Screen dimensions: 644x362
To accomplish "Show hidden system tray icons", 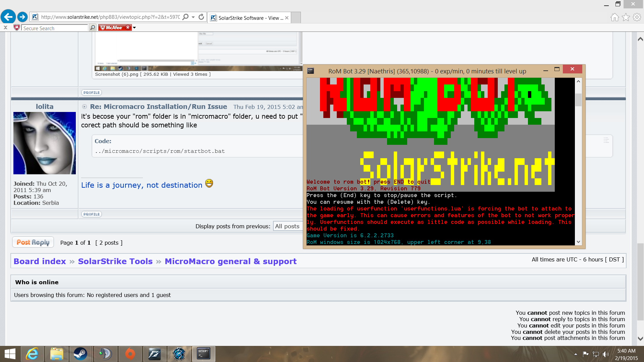I will click(576, 354).
